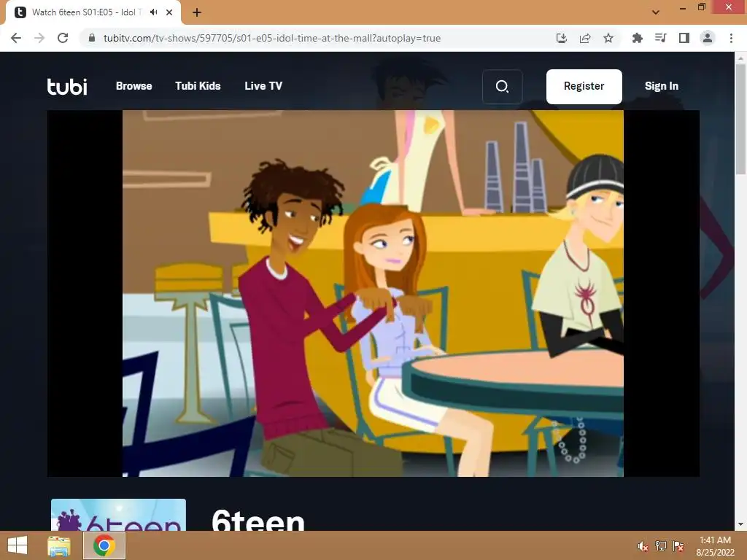Mute the tab audio speaker icon
The width and height of the screenshot is (747, 560).
point(153,12)
